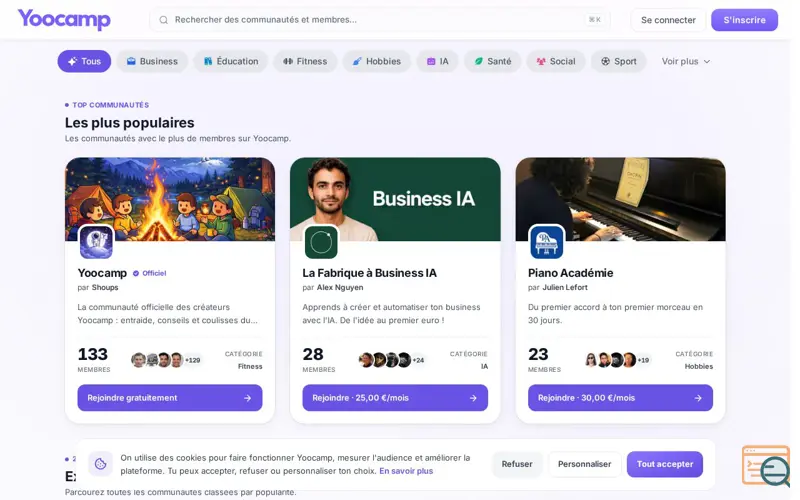Select the Santé category filter
Viewport: 800px width, 500px height.
point(492,61)
